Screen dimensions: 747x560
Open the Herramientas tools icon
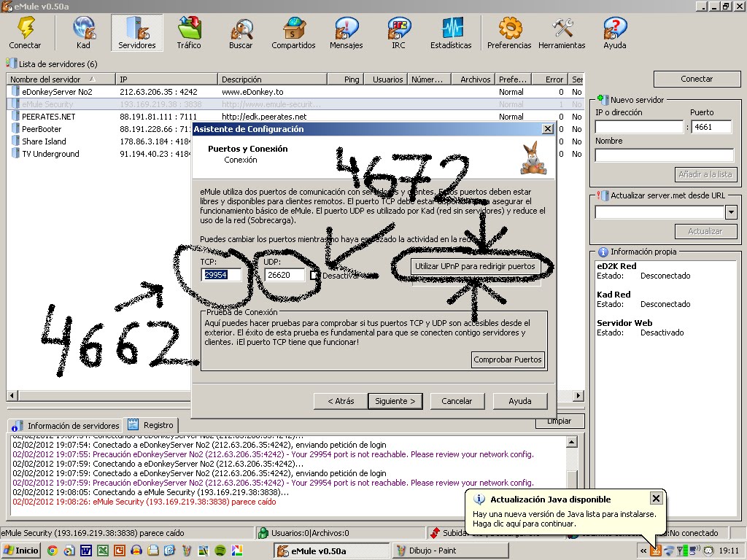(x=562, y=32)
